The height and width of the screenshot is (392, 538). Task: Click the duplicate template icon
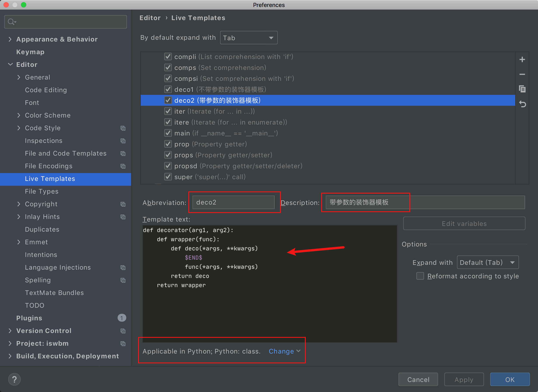(x=522, y=89)
